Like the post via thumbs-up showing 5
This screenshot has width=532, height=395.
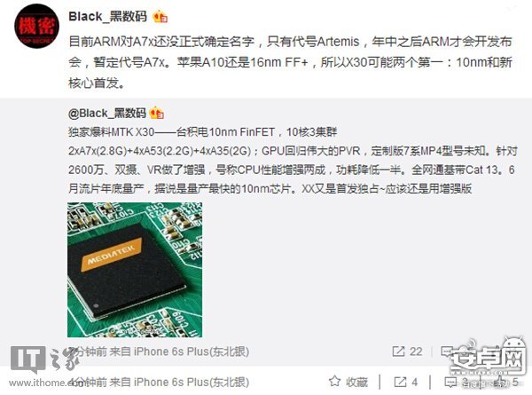click(x=501, y=382)
